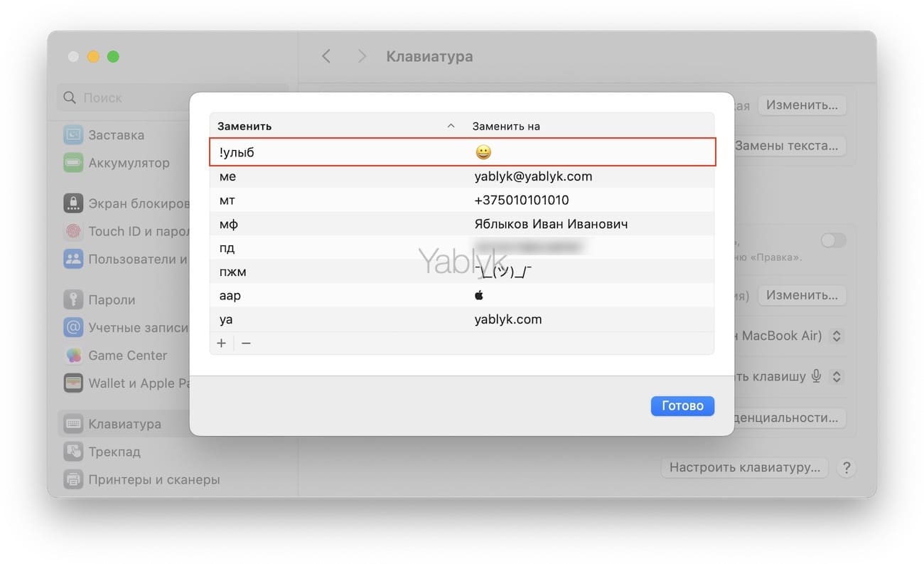Click the конфиденциальности button
The width and height of the screenshot is (924, 564).
click(x=790, y=417)
